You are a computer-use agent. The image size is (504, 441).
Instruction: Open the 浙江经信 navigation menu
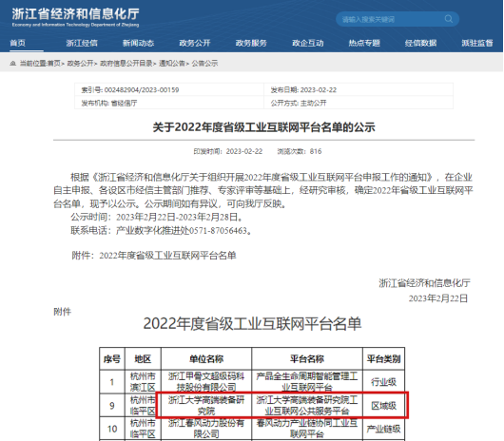click(x=82, y=43)
